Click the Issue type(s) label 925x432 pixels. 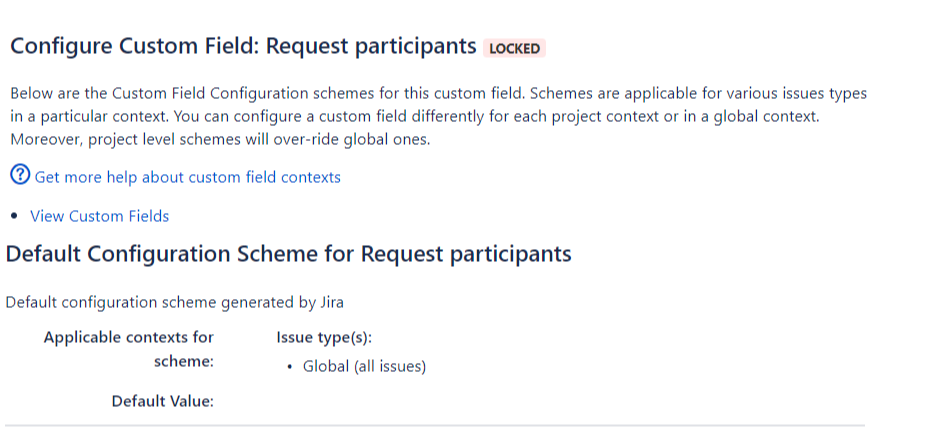click(x=324, y=337)
